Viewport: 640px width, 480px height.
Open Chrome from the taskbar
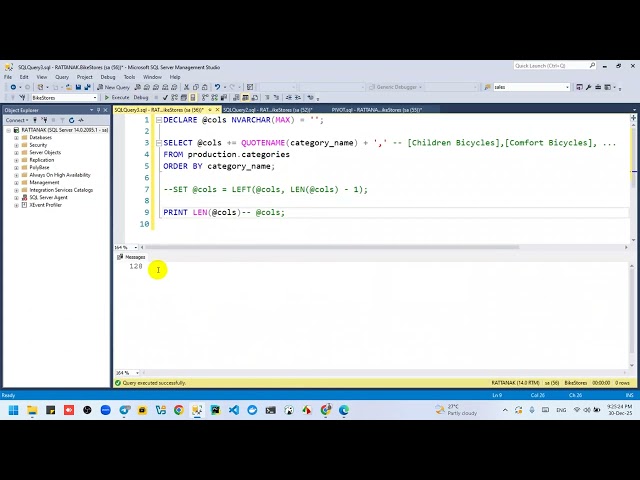point(179,410)
